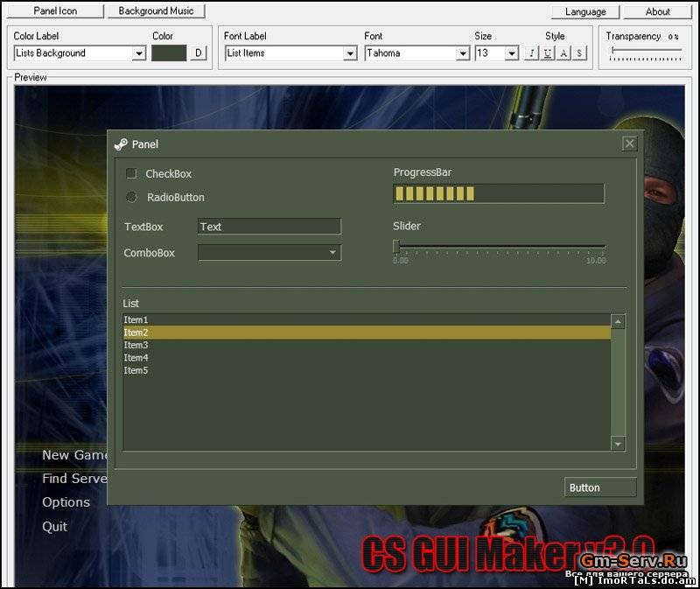700x589 pixels.
Task: Click the Steam icon beside Panel title
Action: [x=121, y=144]
